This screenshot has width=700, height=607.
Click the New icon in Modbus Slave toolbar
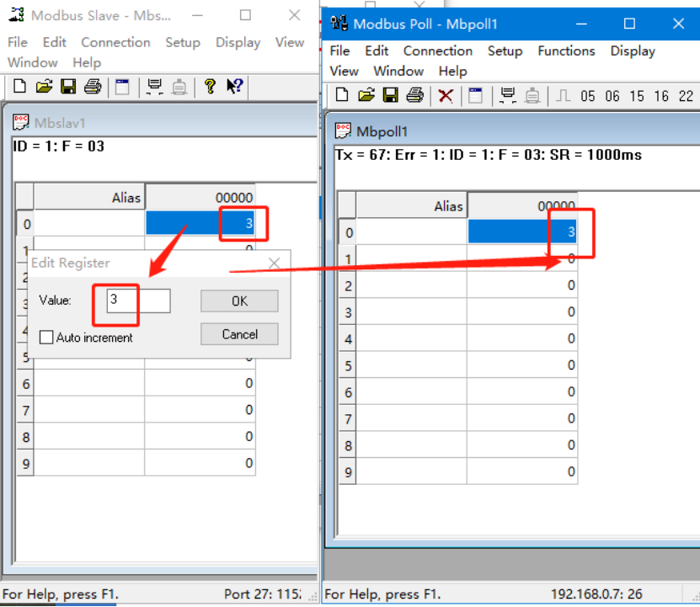coord(19,86)
